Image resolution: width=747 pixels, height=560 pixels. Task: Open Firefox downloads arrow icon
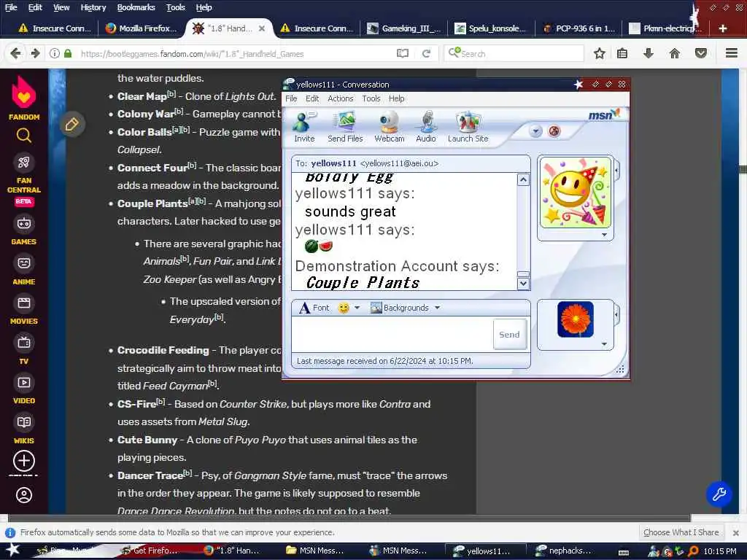coord(648,53)
